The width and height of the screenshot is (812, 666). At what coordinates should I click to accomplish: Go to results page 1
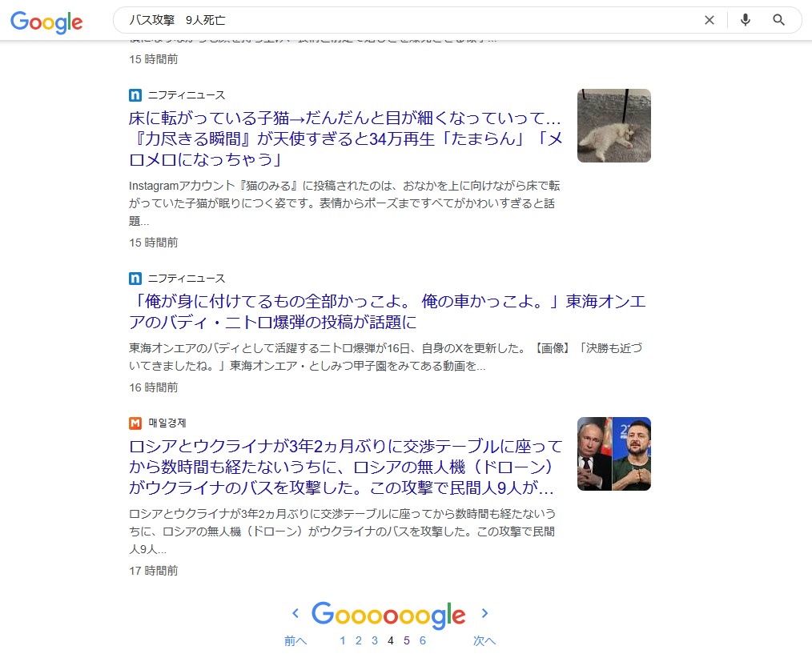[342, 640]
